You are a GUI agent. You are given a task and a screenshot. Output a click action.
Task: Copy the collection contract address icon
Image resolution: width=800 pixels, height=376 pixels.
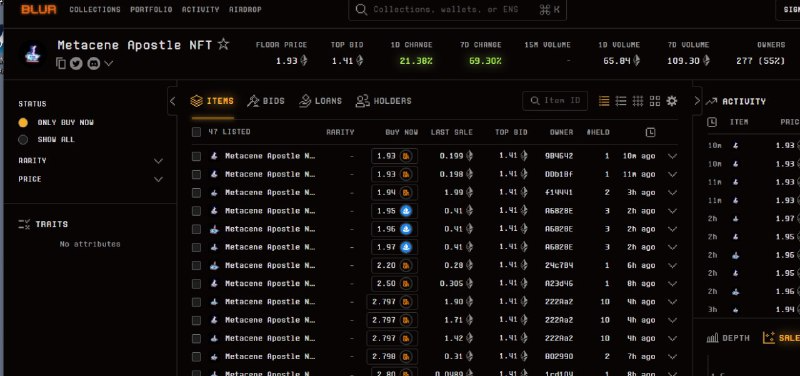[61, 63]
